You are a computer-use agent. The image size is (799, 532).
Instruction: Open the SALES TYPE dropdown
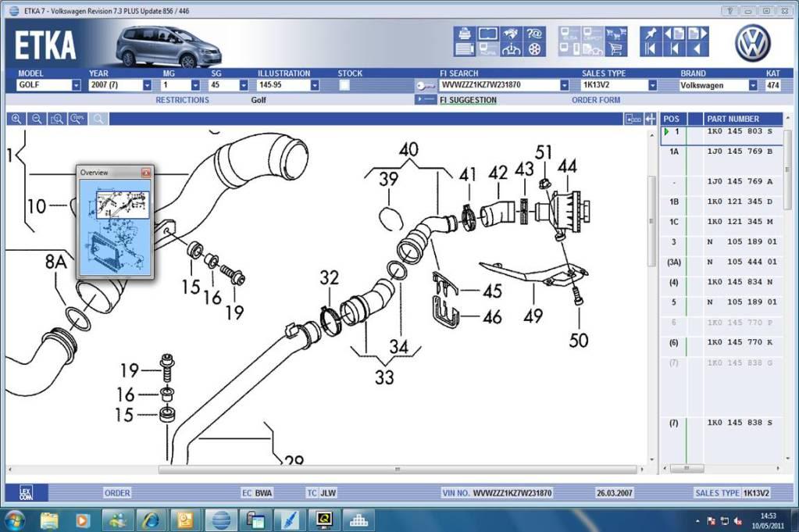pos(652,85)
